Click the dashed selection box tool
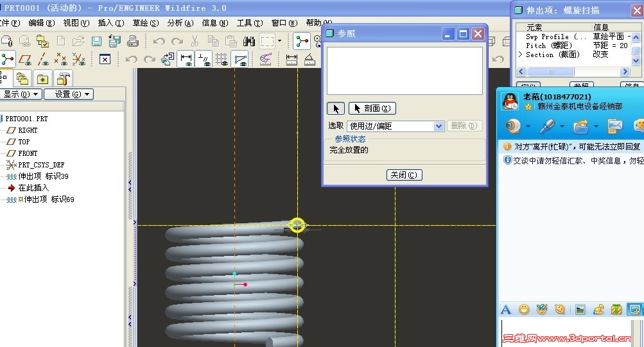 [267, 41]
